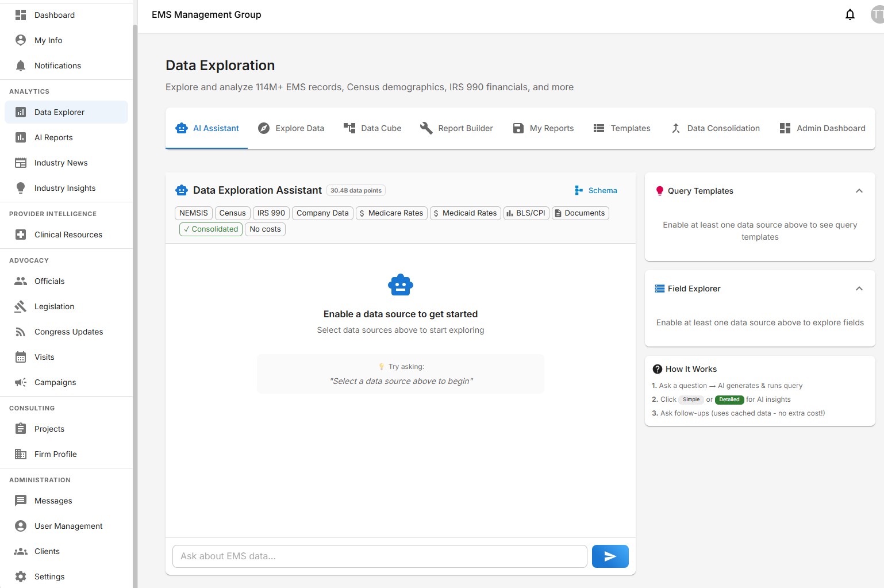884x588 pixels.
Task: Enable Company Data source chip
Action: (322, 213)
